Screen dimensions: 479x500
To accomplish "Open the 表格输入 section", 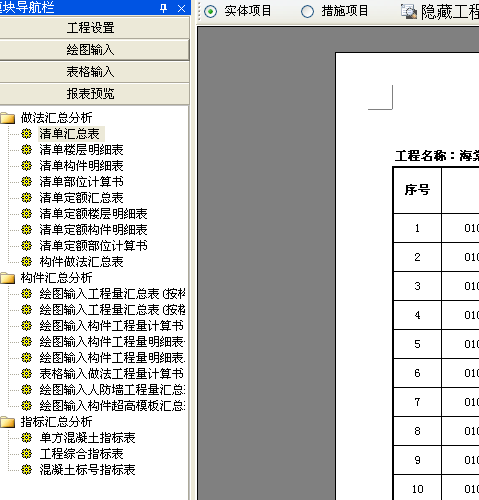I will tap(94, 72).
